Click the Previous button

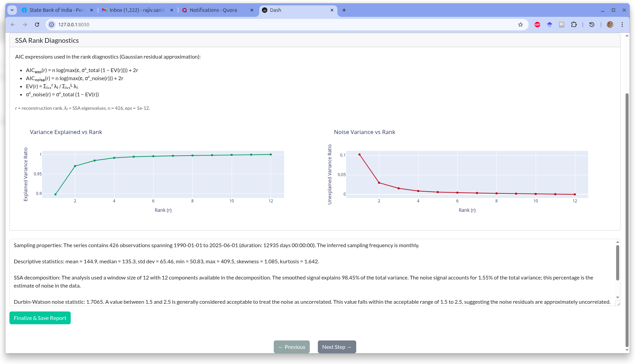292,347
